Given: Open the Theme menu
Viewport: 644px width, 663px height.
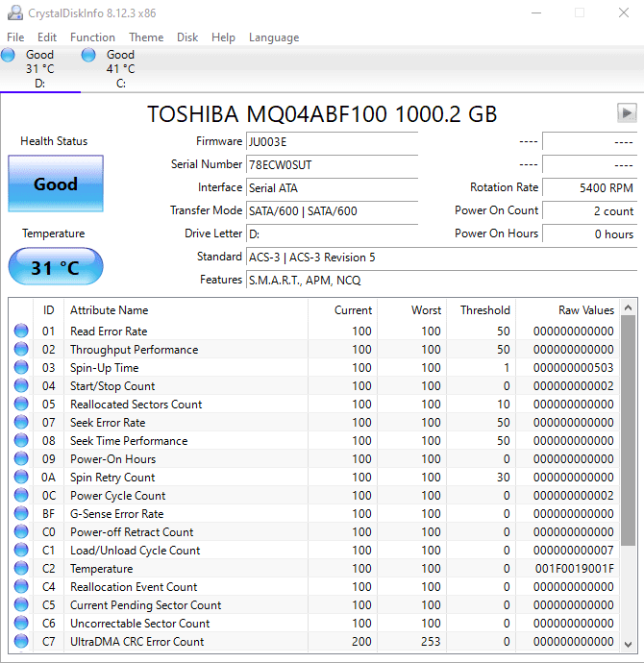Looking at the screenshot, I should [x=146, y=37].
